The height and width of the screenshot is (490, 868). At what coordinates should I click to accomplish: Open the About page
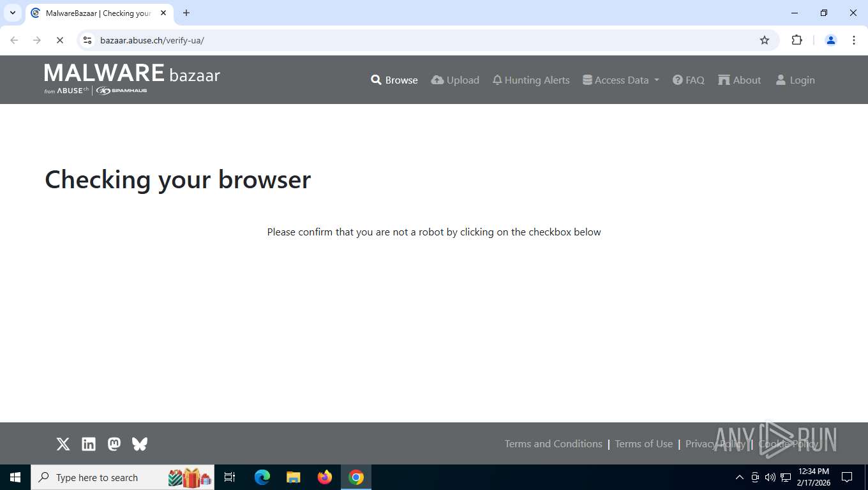740,80
